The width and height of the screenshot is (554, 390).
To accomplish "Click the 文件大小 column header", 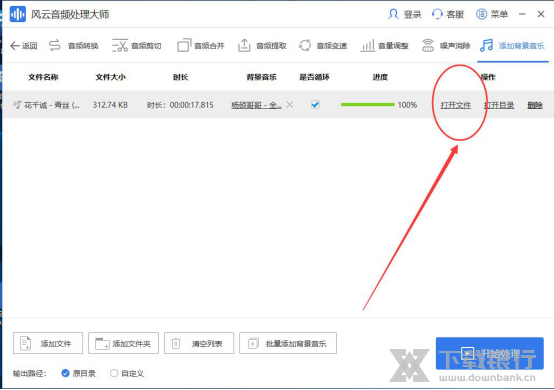I will point(110,77).
